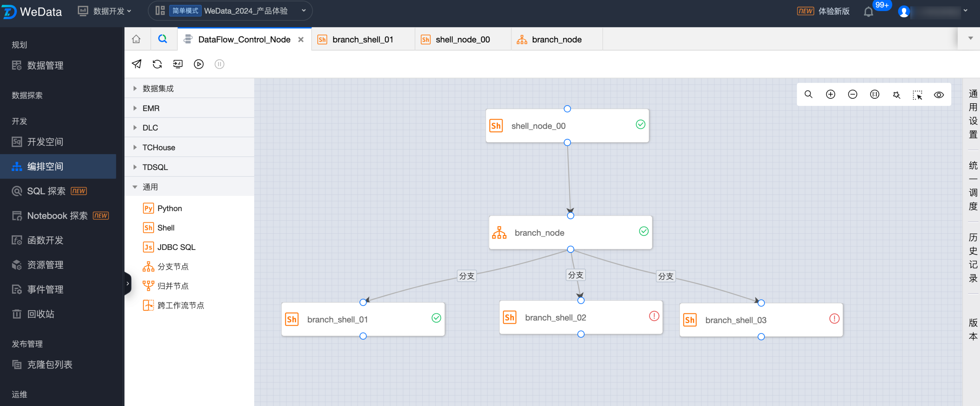This screenshot has height=406, width=980.
Task: Click the paused circle icon in toolbar
Action: tap(219, 64)
